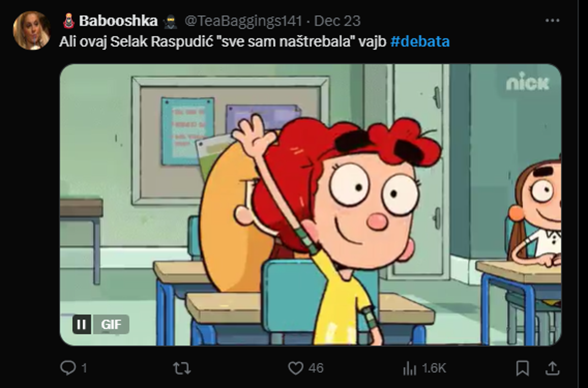Click the reply count number 1
588x388 pixels.
pyautogui.click(x=84, y=368)
